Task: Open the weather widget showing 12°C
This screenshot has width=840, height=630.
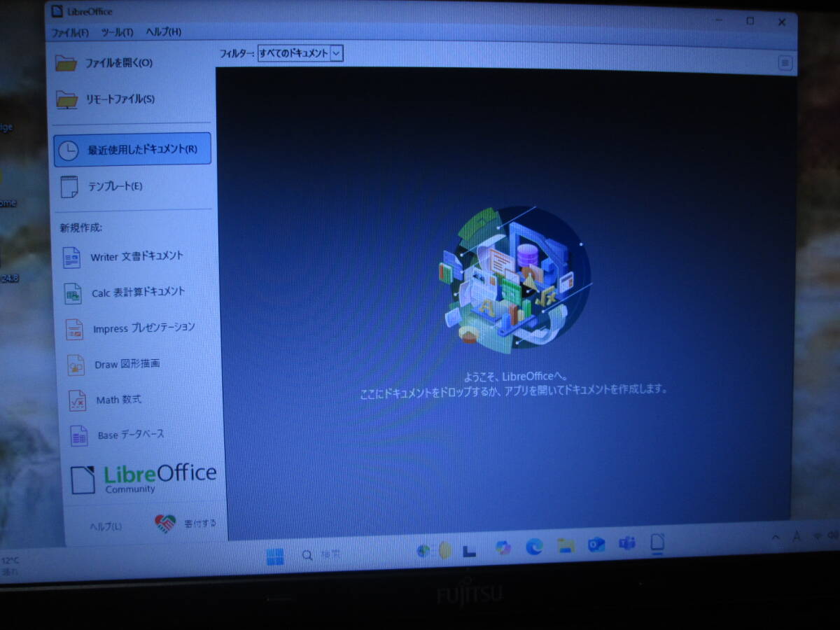Action: 10,566
